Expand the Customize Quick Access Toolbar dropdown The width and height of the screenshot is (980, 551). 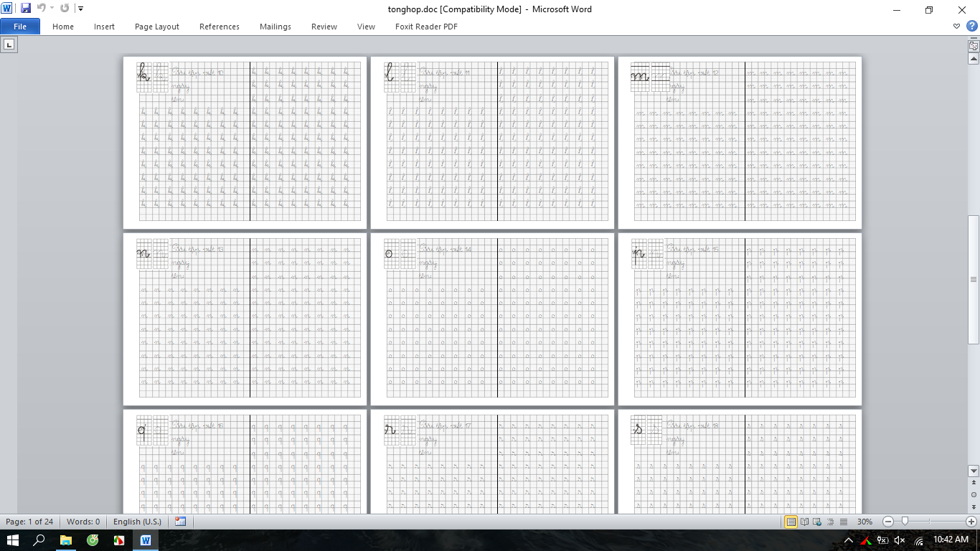point(80,9)
